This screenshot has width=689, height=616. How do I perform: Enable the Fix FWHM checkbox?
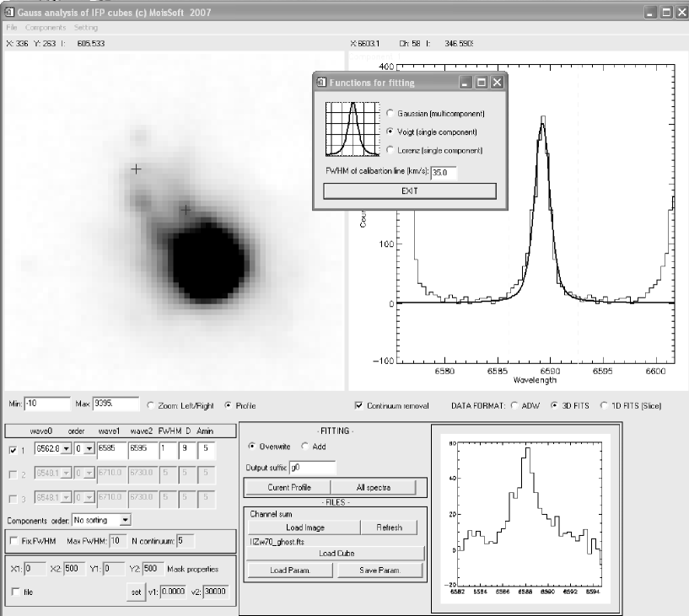coord(13,539)
